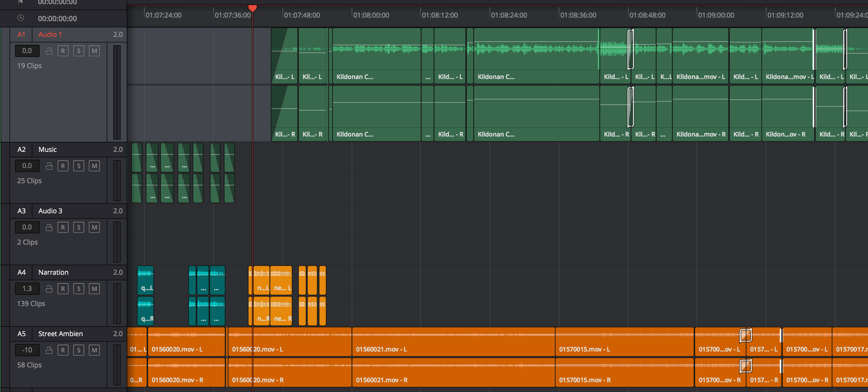Viewport: 868px width, 392px height.
Task: Click the Narration volume field showing 1.3
Action: tap(27, 289)
